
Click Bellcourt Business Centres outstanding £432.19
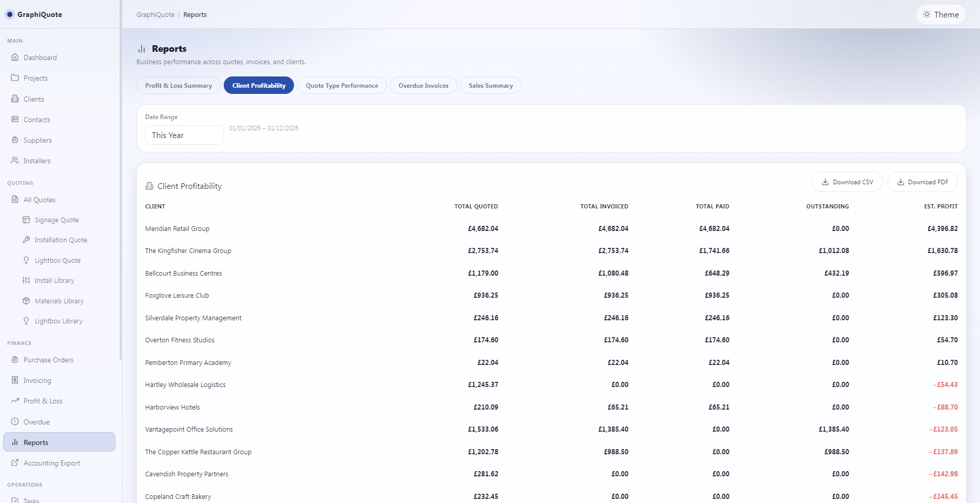tap(837, 273)
